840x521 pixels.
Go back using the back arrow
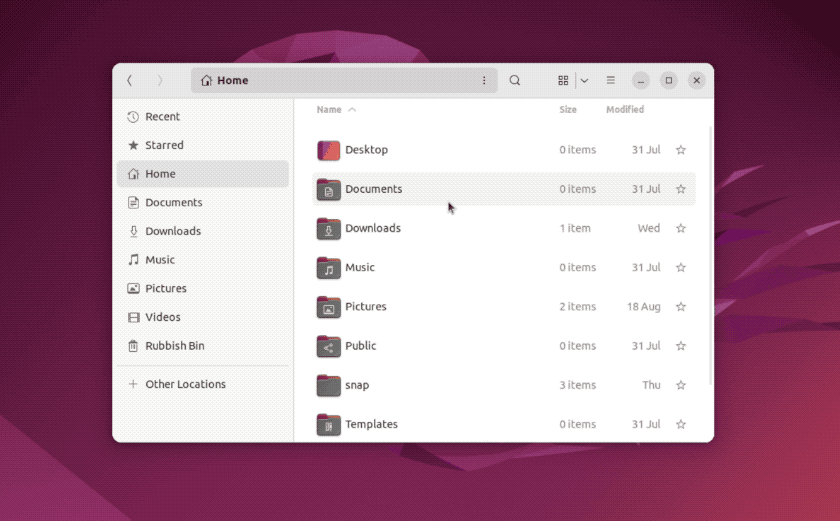tap(129, 80)
